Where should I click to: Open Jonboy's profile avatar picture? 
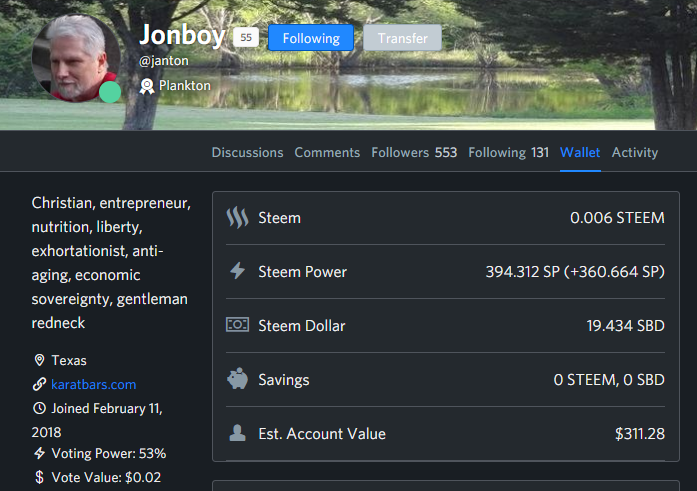[76, 58]
